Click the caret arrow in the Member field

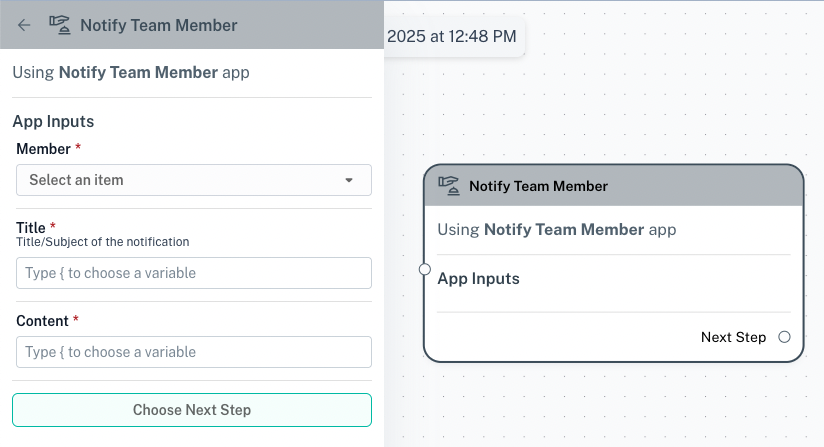(349, 180)
